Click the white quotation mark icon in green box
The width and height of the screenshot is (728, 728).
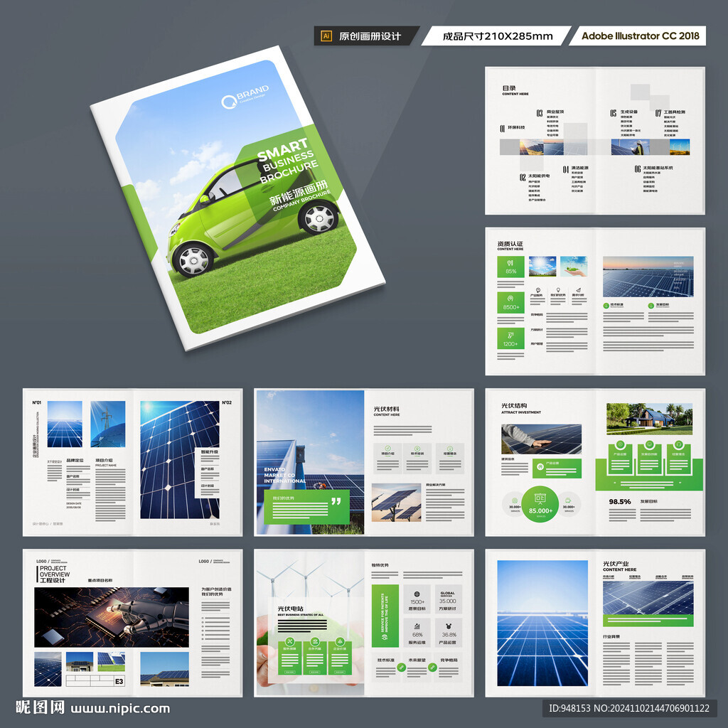point(336,501)
